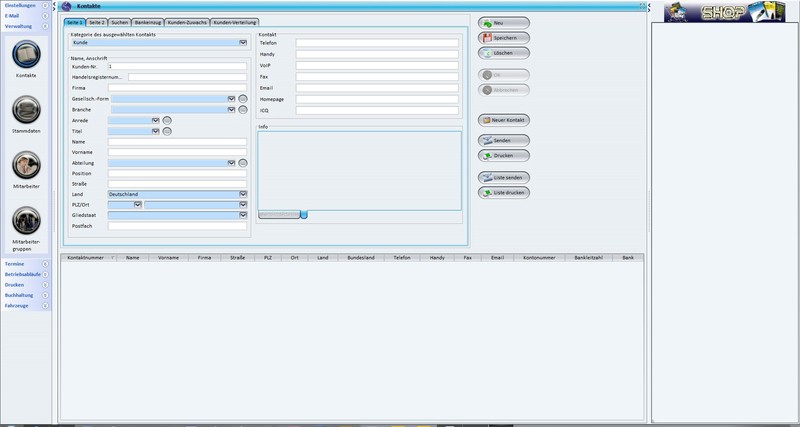800x427 pixels.
Task: Sort table by Vorname column header
Action: click(x=168, y=258)
